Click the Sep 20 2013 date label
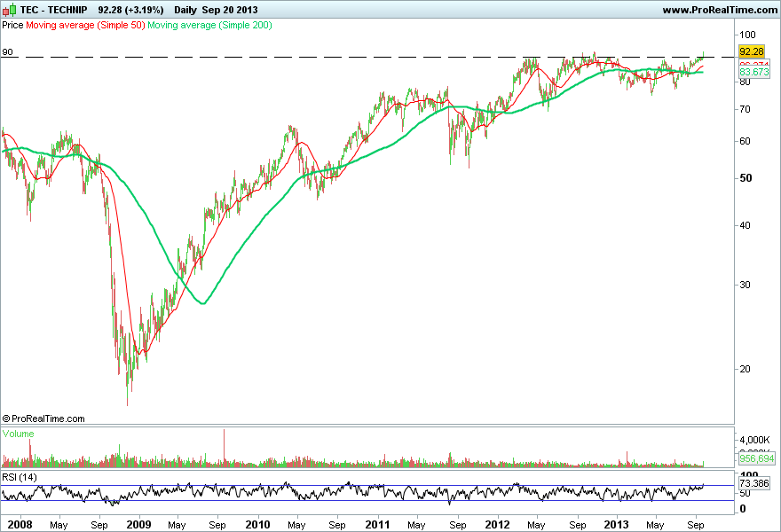This screenshot has height=532, width=781. pos(230,10)
